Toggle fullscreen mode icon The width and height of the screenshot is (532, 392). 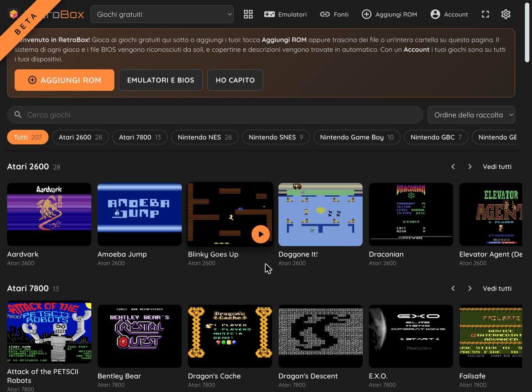click(x=485, y=14)
